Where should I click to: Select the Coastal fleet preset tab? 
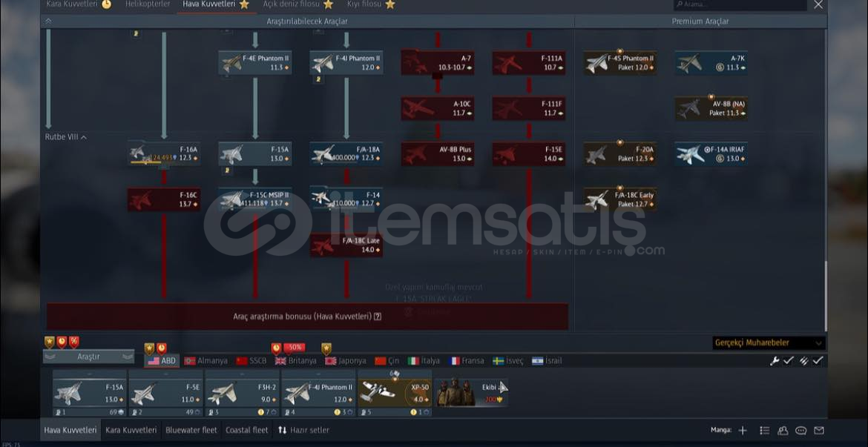click(x=246, y=430)
